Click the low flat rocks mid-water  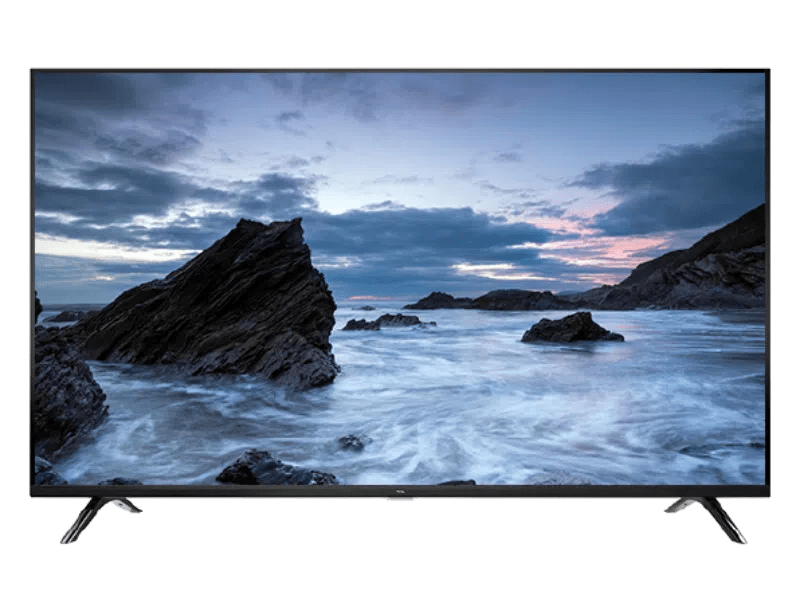pos(386,322)
